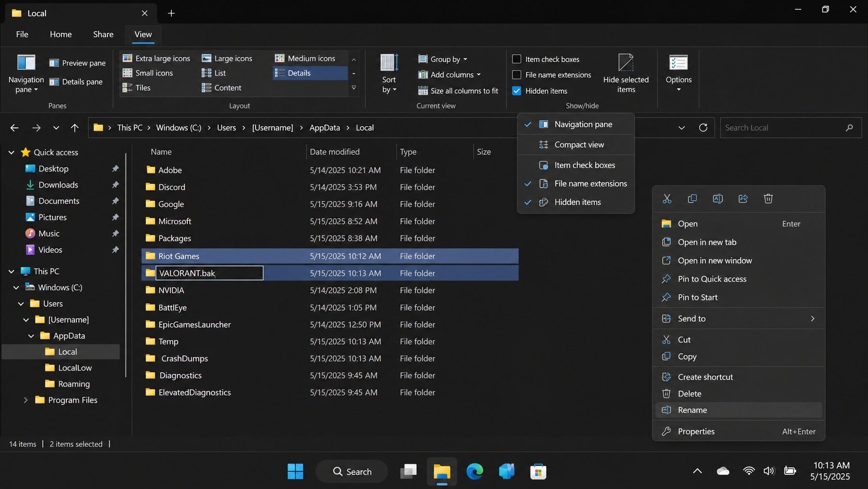The width and height of the screenshot is (868, 489).
Task: Toggle Navigation pane in the popup menu
Action: [576, 124]
